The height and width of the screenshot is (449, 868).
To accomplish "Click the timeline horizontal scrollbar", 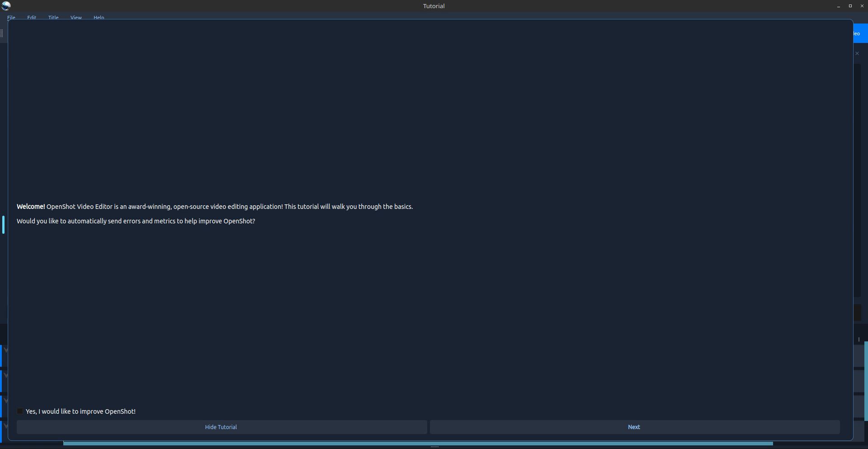I will [418, 444].
